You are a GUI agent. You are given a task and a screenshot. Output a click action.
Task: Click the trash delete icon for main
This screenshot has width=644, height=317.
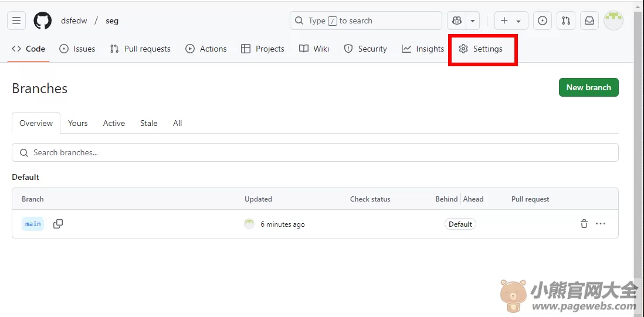pos(584,224)
